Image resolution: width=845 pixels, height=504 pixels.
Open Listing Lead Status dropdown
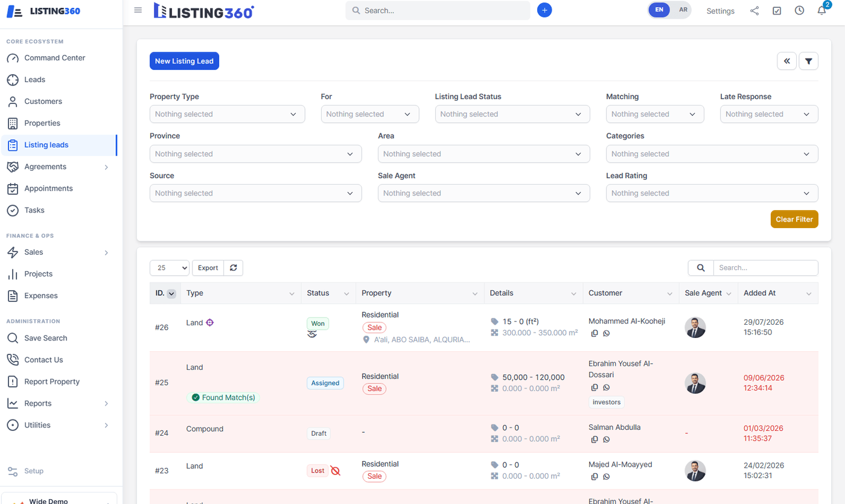click(512, 114)
